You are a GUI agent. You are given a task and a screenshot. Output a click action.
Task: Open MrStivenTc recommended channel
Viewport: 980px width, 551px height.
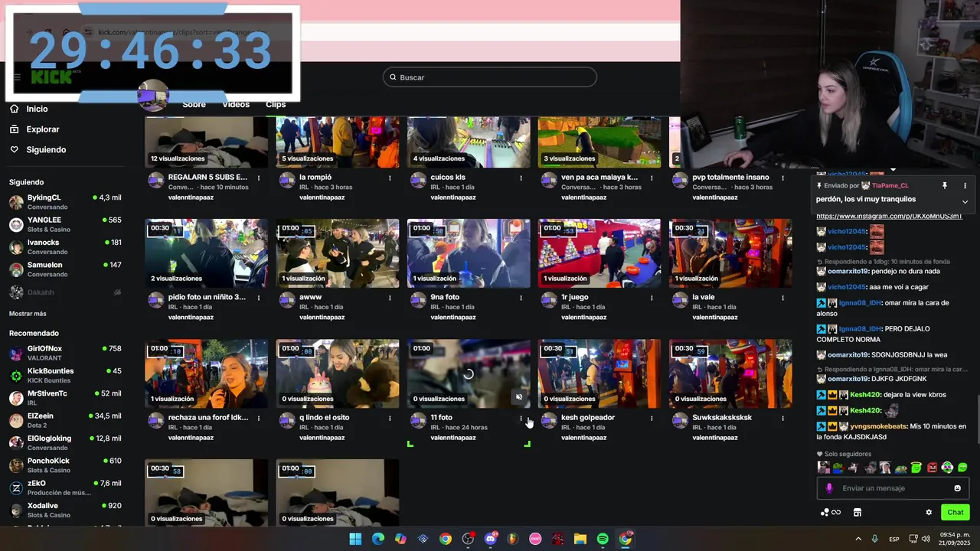click(x=65, y=397)
